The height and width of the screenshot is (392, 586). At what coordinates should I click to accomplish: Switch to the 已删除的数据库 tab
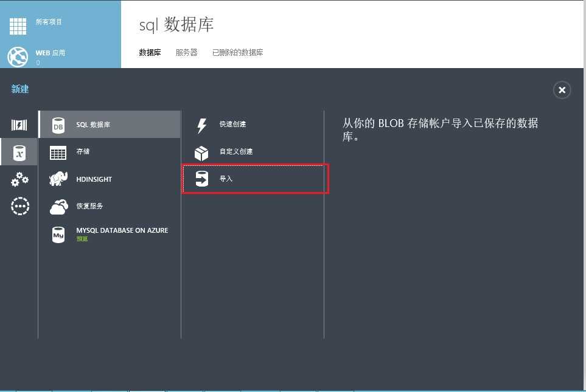238,53
